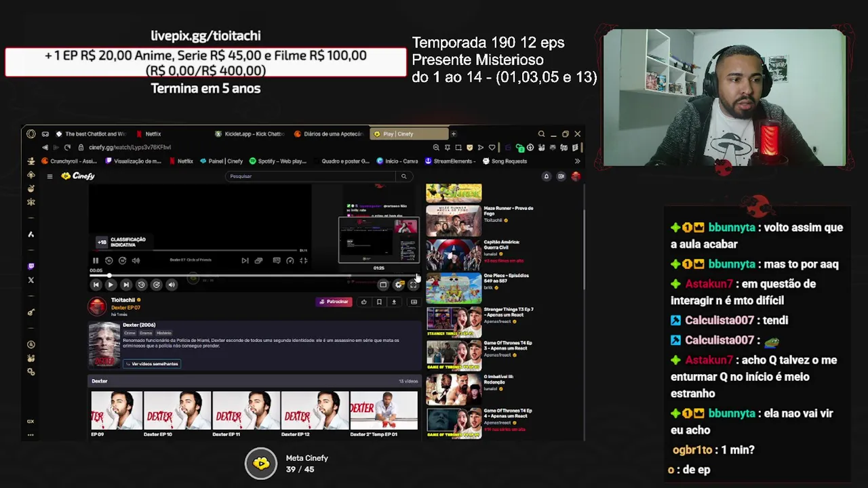Open Stranger Things T3 Ep 7 video
The height and width of the screenshot is (488, 868).
click(x=454, y=323)
